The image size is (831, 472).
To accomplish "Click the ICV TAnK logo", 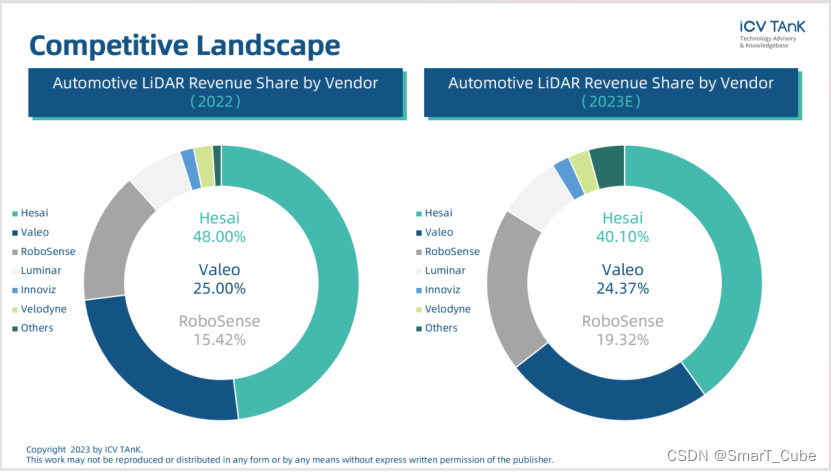I will 772,34.
